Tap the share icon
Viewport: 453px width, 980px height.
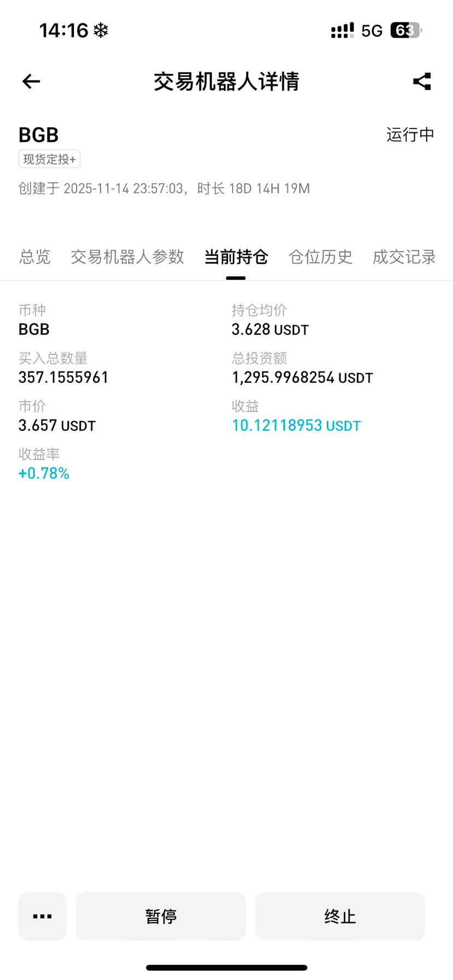pyautogui.click(x=422, y=81)
